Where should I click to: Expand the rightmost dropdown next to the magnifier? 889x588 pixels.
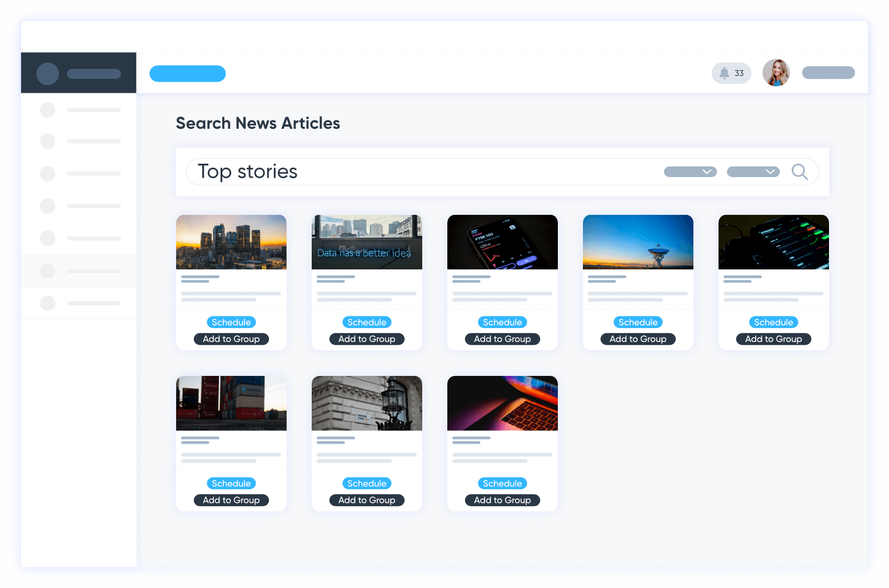click(x=753, y=172)
